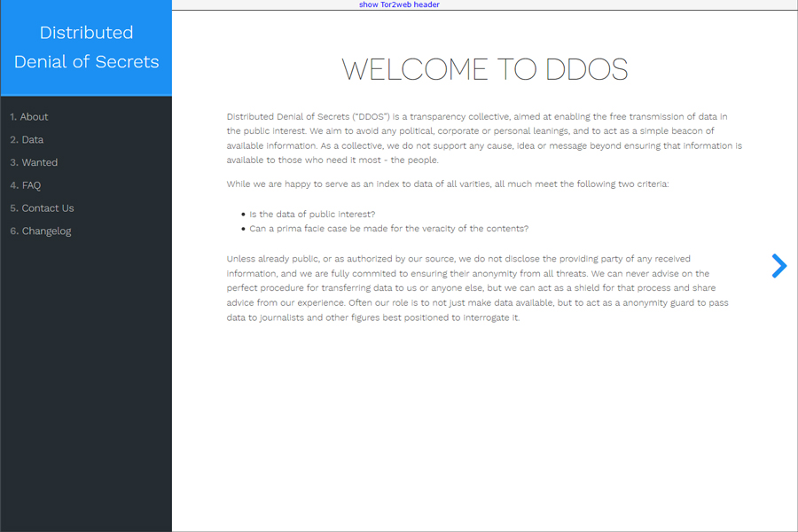This screenshot has height=532, width=798.
Task: Click the bullet dot before 'Can a prima facie'
Action: pos(243,229)
